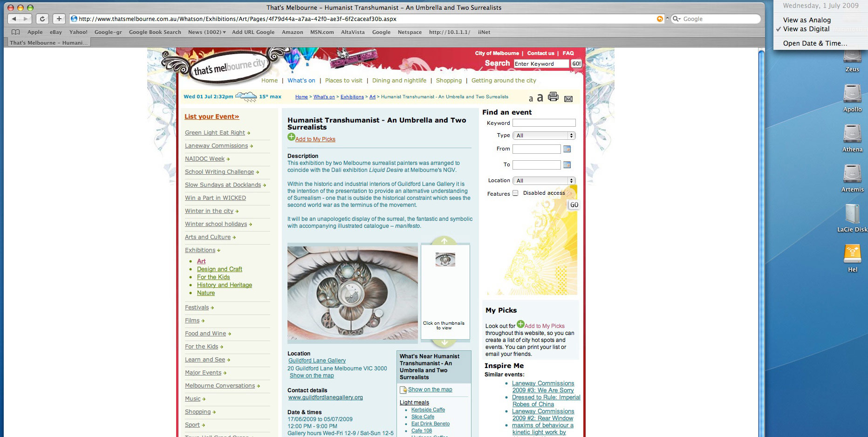Screen dimensions: 868x437
Task: Click small eye thumbnail image
Action: pyautogui.click(x=445, y=259)
